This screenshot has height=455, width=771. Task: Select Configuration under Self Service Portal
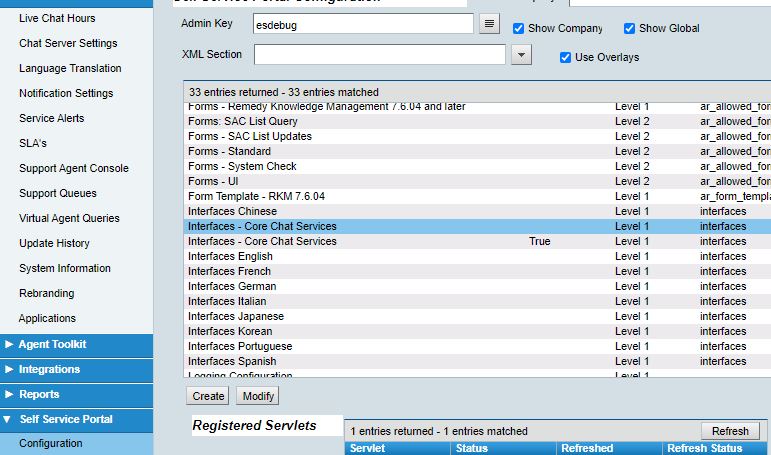(x=51, y=443)
